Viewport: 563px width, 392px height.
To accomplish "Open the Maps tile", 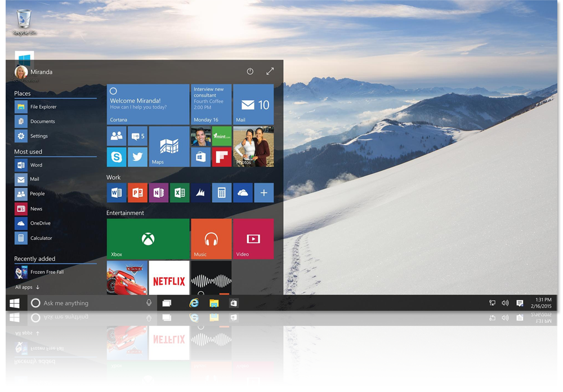I will [x=169, y=146].
